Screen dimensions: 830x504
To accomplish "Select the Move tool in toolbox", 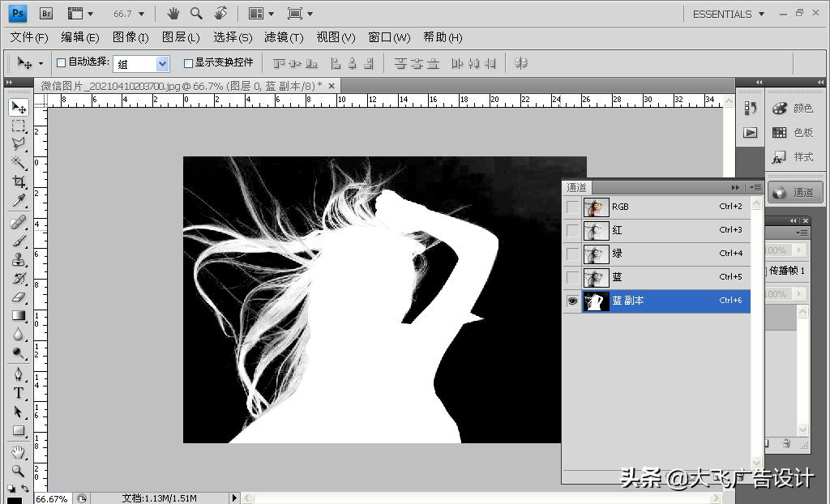I will pyautogui.click(x=19, y=108).
